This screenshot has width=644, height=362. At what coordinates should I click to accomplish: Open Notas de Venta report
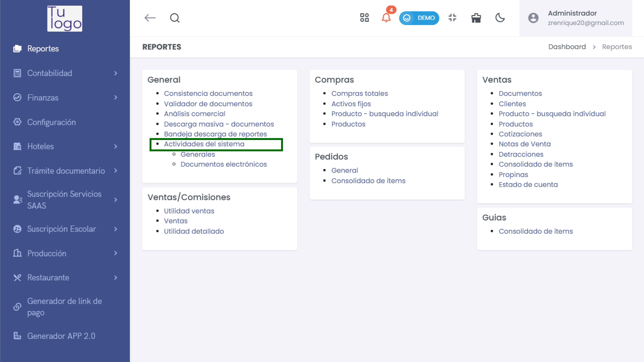click(525, 144)
